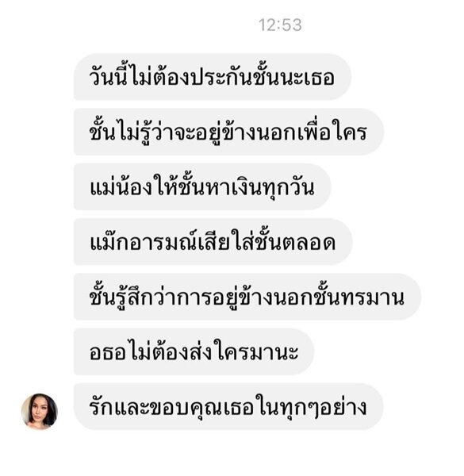Open the sender's profile picture avatar
The width and height of the screenshot is (464, 476).
coord(40,411)
